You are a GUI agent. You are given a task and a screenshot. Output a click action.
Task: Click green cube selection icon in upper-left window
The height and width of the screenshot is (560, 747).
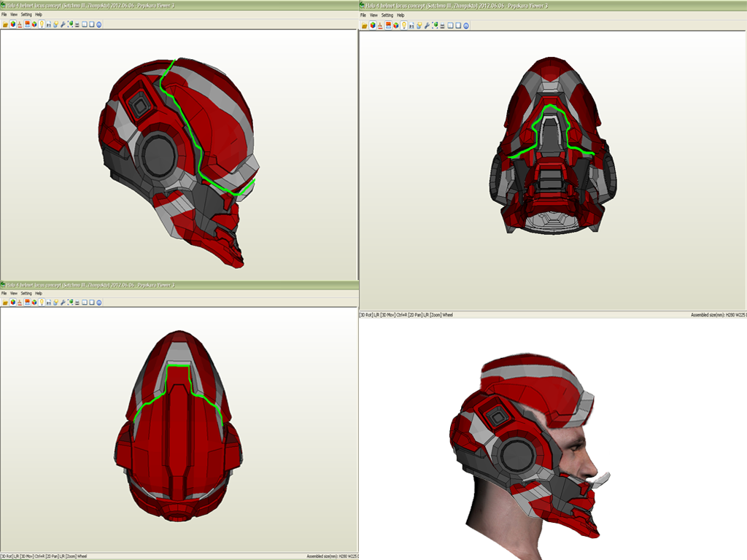click(70, 24)
